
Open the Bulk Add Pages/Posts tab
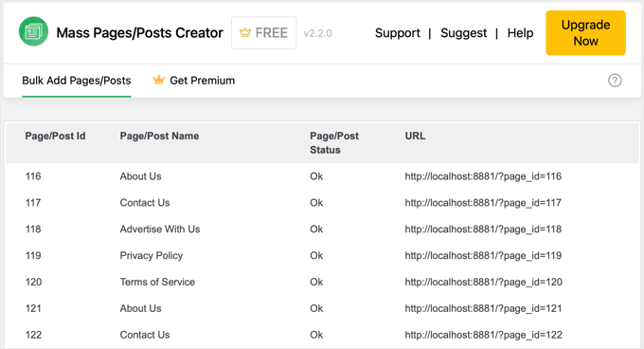click(77, 81)
